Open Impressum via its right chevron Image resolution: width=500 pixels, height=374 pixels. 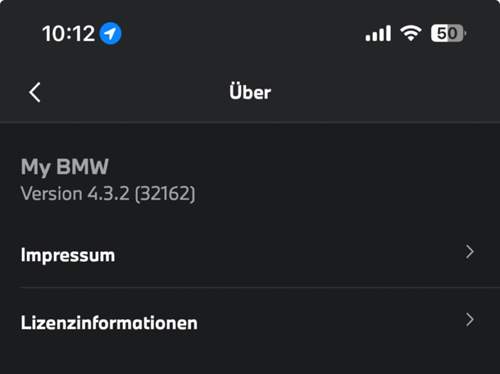(x=470, y=252)
